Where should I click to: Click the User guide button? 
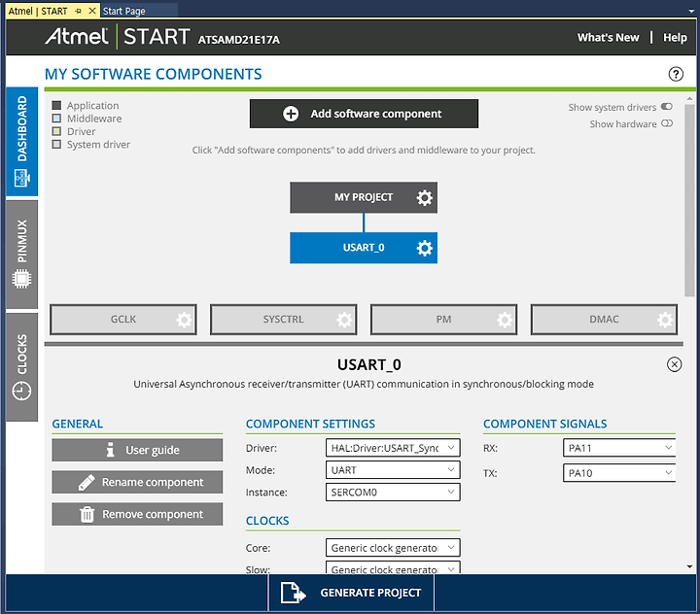pos(137,450)
